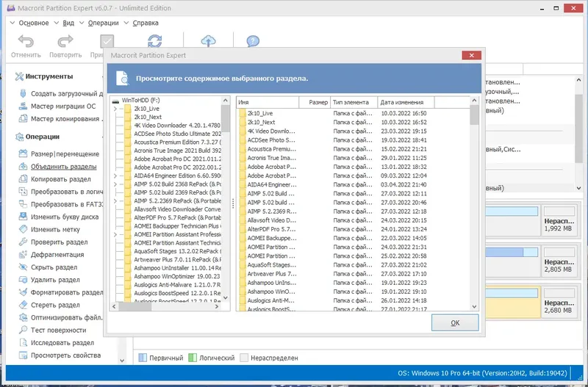Select Acronis True Image 2021 tree item
The width and height of the screenshot is (588, 387).
(178, 151)
